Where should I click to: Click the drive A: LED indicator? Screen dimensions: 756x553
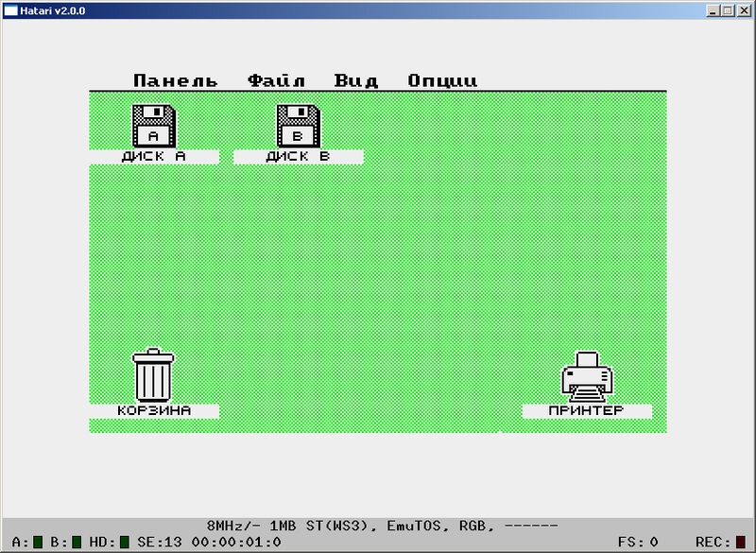(x=38, y=542)
